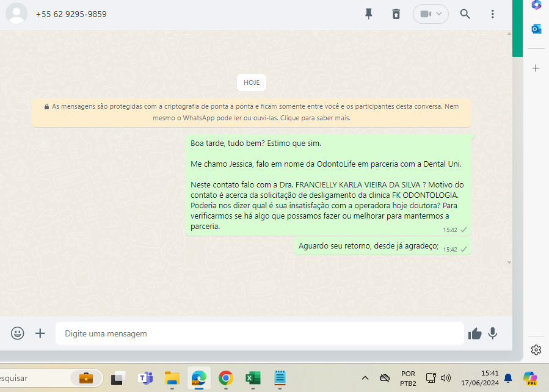Image resolution: width=549 pixels, height=392 pixels.
Task: Open the network status tray icon
Action: (x=431, y=378)
